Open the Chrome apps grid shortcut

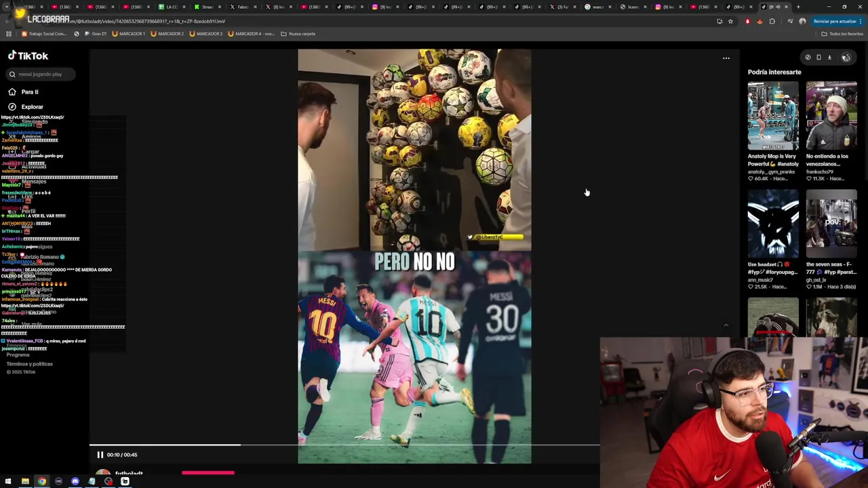tap(9, 34)
